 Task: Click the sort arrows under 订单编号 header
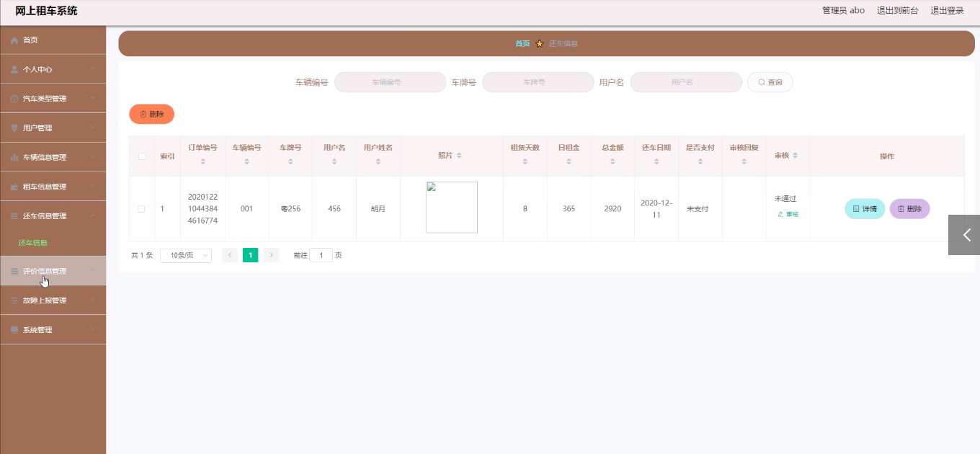tap(203, 161)
